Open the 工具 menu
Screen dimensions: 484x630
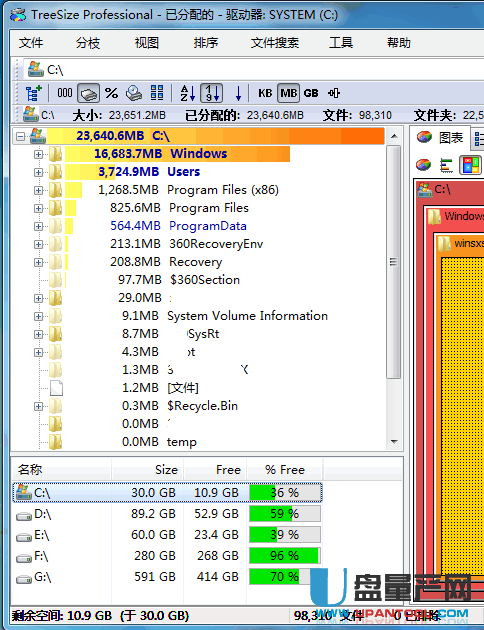(x=341, y=43)
